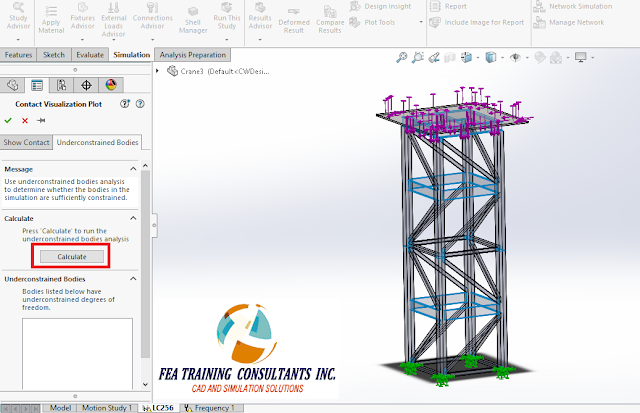The height and width of the screenshot is (413, 640).
Task: Open the Connections Advisor
Action: tap(152, 16)
